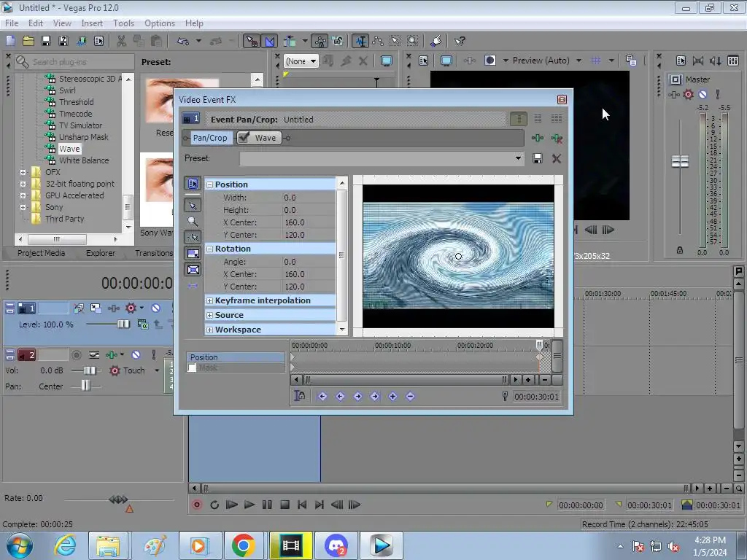
Task: Click the Play button in transport bar
Action: 249,505
